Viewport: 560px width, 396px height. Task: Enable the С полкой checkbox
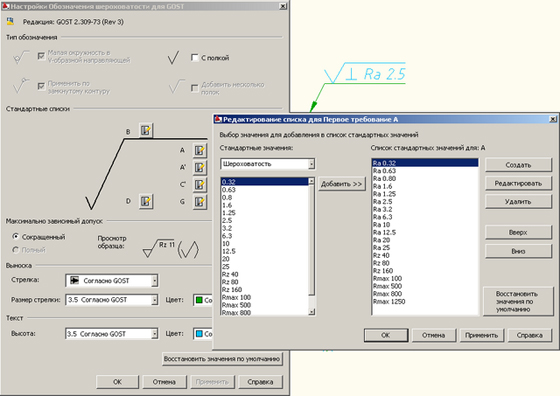[x=195, y=57]
